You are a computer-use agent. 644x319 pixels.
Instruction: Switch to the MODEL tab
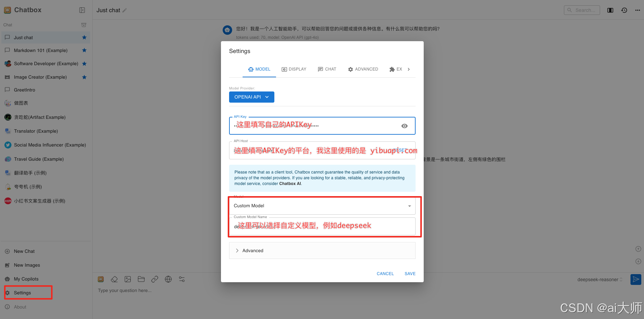(x=259, y=69)
